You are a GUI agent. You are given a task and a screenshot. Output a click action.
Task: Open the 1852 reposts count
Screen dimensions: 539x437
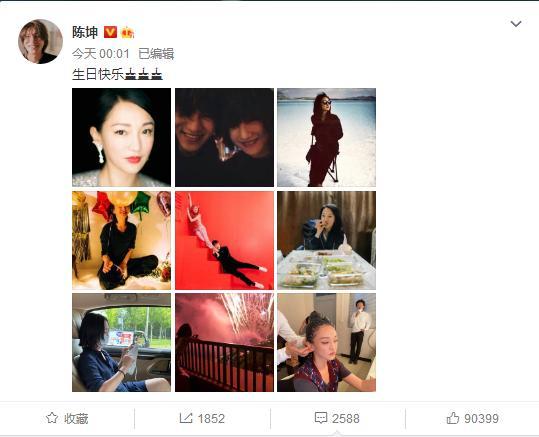click(x=211, y=418)
